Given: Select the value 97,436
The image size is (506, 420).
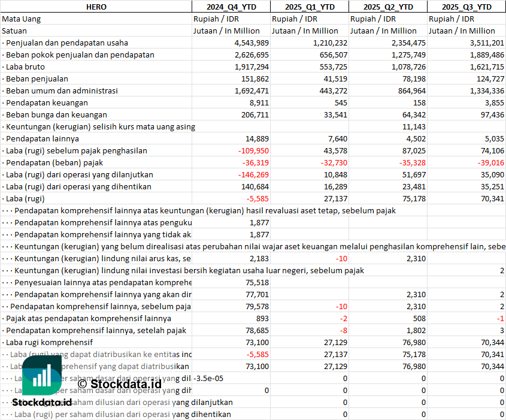Looking at the screenshot, I should click(492, 114).
